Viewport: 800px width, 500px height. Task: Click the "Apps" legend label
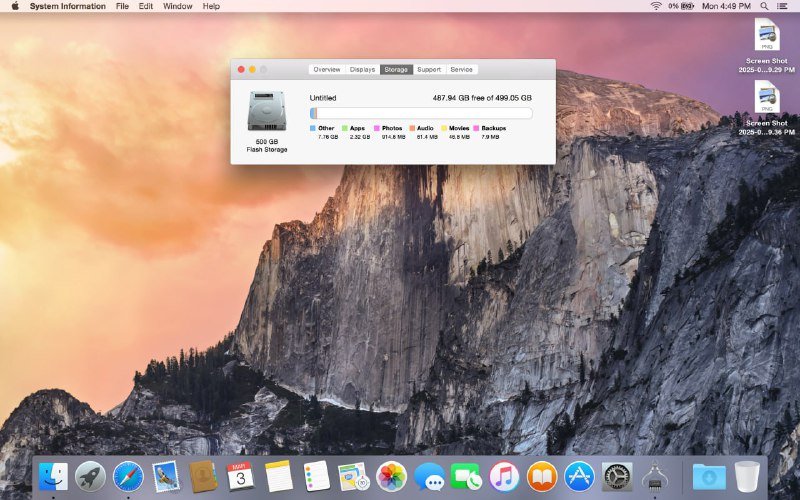(358, 129)
